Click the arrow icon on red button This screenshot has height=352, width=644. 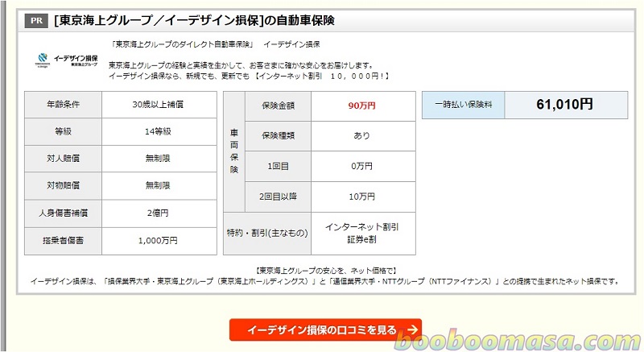coord(412,329)
